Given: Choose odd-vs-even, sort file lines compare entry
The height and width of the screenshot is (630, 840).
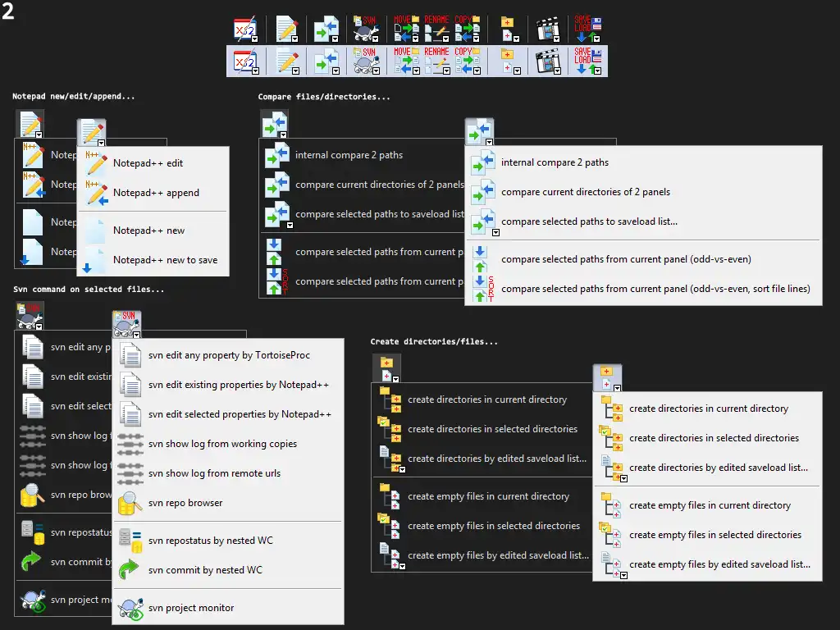Looking at the screenshot, I should (x=643, y=289).
